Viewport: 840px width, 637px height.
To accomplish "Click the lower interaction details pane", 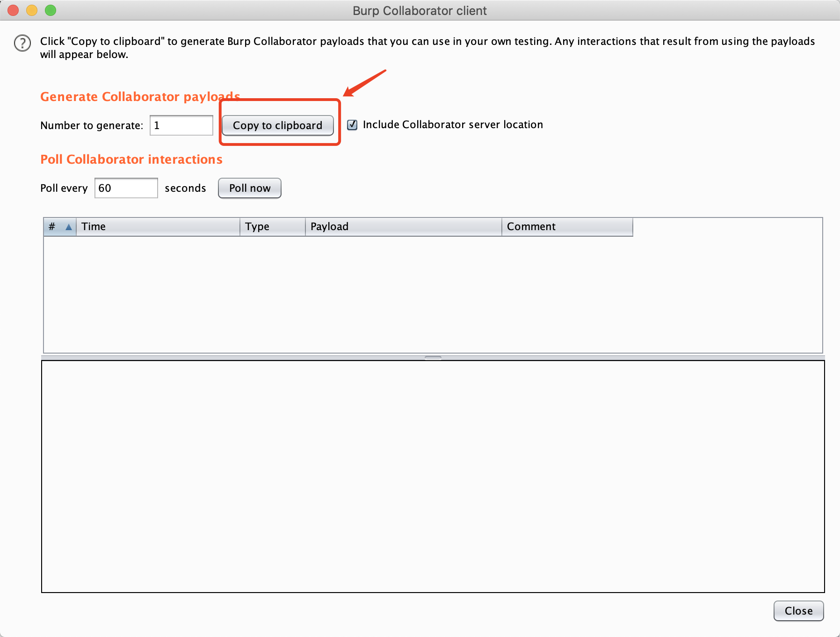I will click(x=433, y=476).
